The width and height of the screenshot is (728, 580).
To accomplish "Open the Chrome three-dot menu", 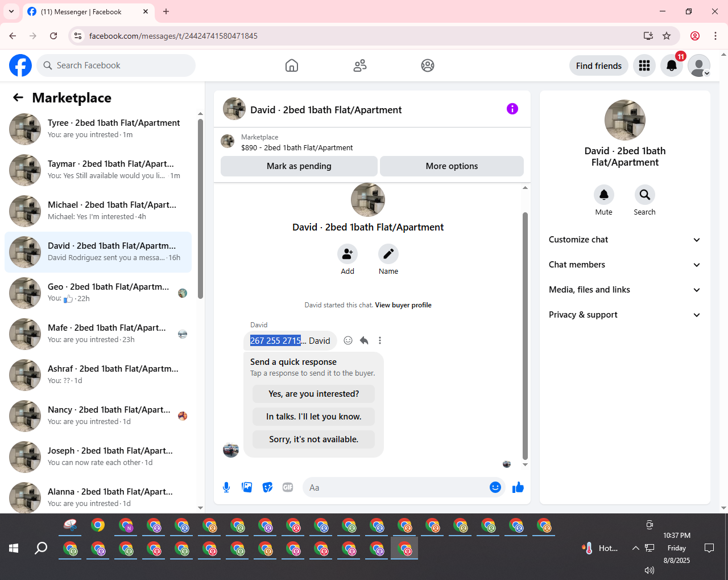I will (x=715, y=36).
